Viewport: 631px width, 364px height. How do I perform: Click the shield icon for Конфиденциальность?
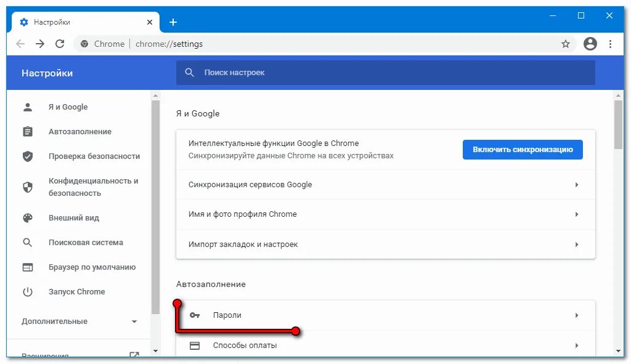28,187
